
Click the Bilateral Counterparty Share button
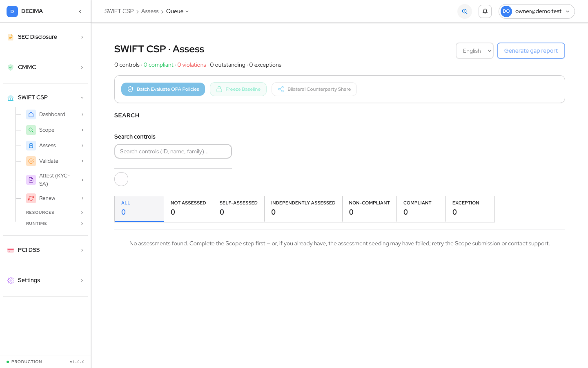314,89
